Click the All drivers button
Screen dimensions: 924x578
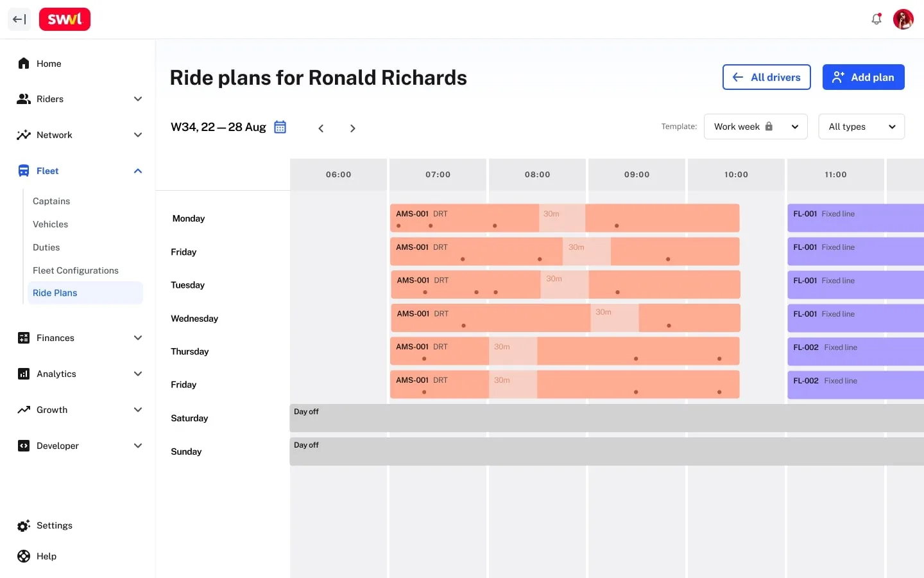pos(766,77)
